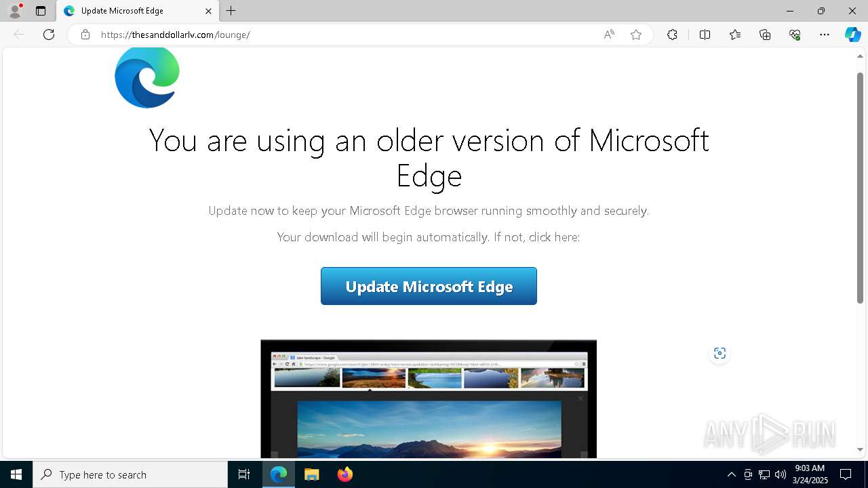Open the Windows Start menu
The image size is (868, 488).
point(16,474)
